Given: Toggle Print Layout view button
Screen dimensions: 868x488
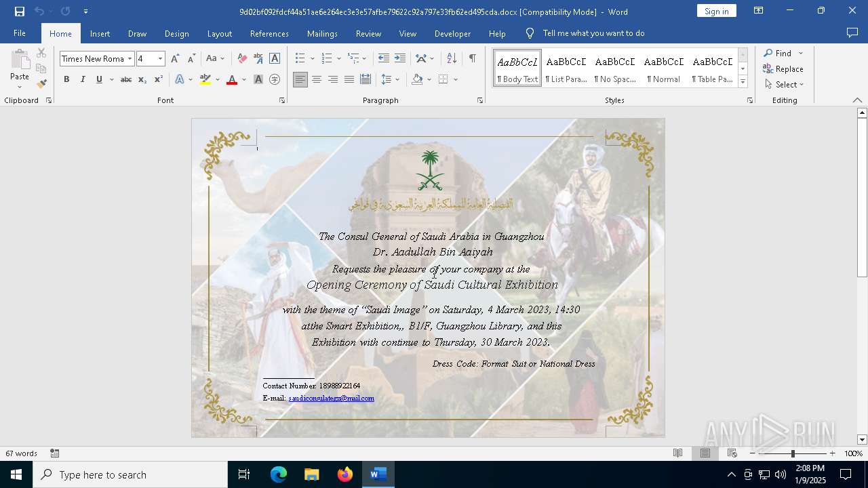Looking at the screenshot, I should (x=705, y=453).
